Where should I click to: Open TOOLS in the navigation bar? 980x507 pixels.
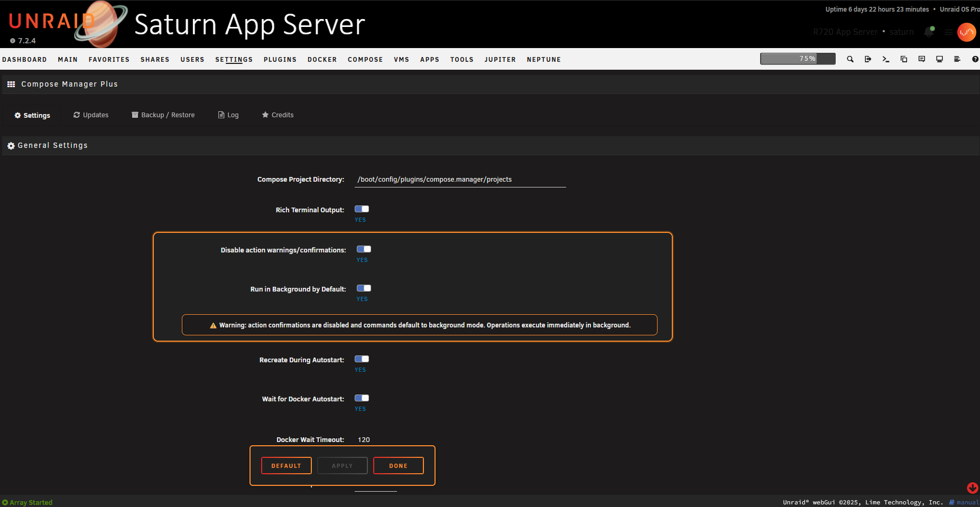pos(462,60)
